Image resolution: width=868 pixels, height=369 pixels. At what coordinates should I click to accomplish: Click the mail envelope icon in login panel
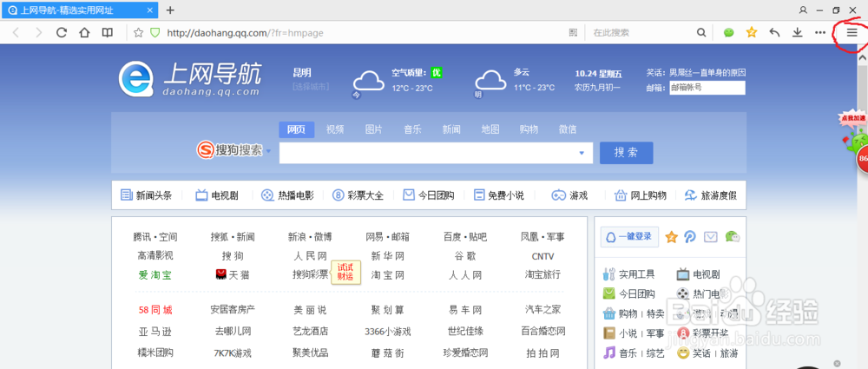[711, 237]
